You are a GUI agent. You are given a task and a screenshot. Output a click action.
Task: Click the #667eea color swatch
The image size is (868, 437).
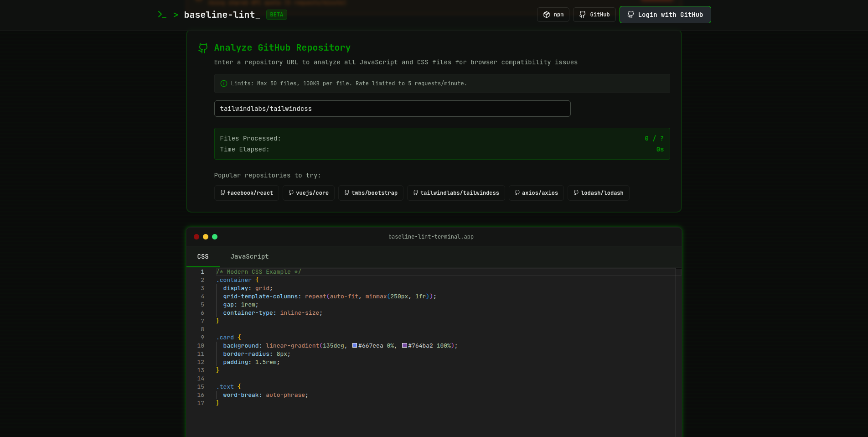click(355, 346)
